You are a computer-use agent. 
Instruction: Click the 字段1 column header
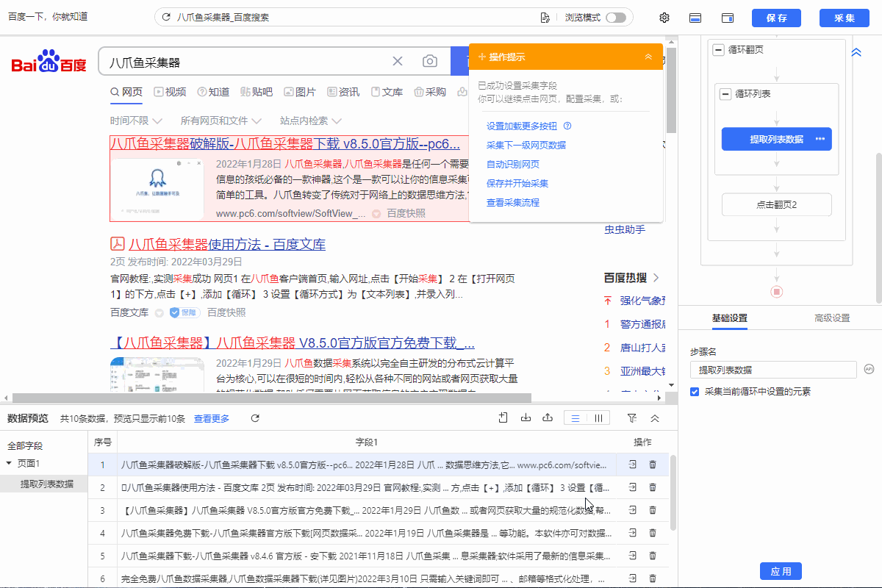[366, 442]
